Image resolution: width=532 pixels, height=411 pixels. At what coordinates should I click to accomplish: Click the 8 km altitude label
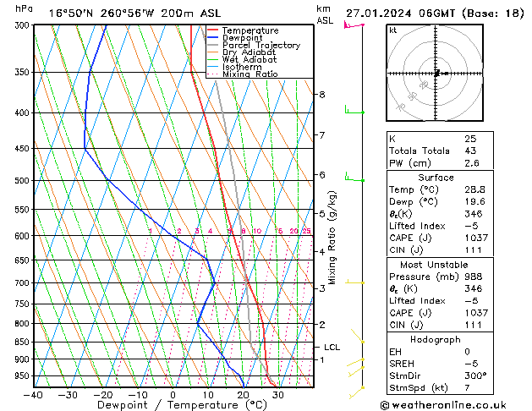click(322, 94)
